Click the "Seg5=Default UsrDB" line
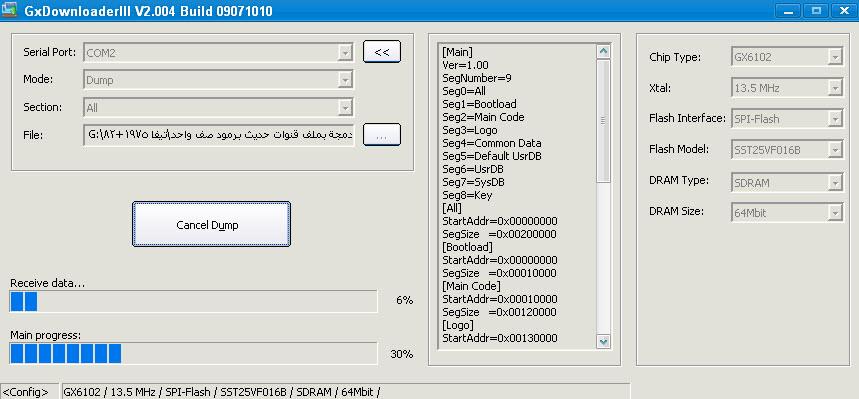This screenshot has height=399, width=859. pos(491,156)
